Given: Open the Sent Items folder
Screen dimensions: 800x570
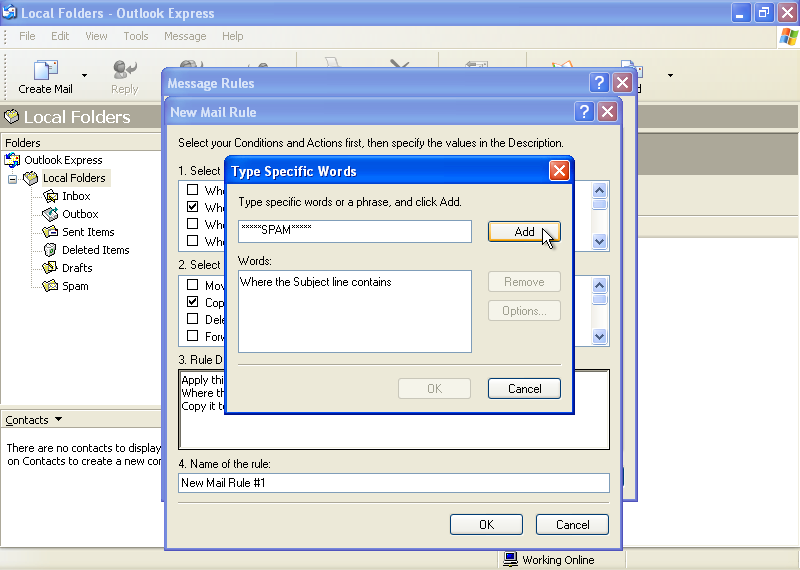Looking at the screenshot, I should (88, 232).
